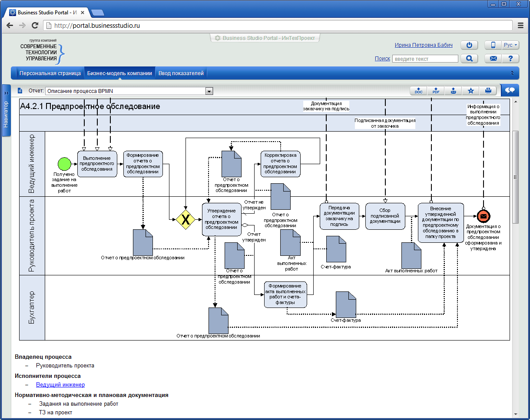Viewport: 530px width, 420px height.
Task: Click into the search text field
Action: pos(425,59)
